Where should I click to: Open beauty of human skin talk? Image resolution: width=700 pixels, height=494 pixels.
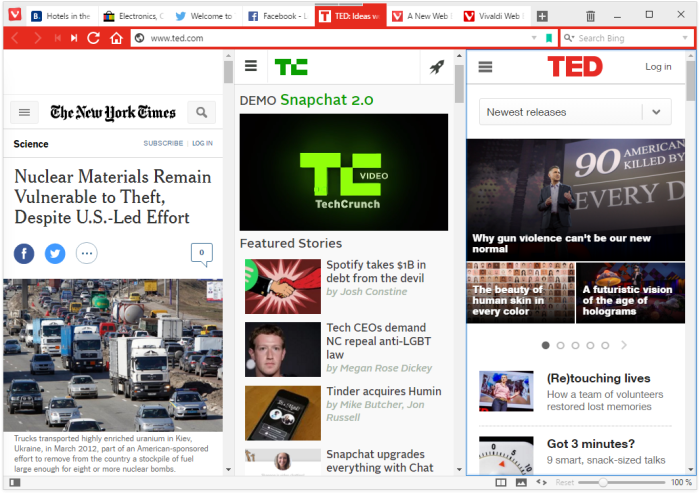point(521,293)
